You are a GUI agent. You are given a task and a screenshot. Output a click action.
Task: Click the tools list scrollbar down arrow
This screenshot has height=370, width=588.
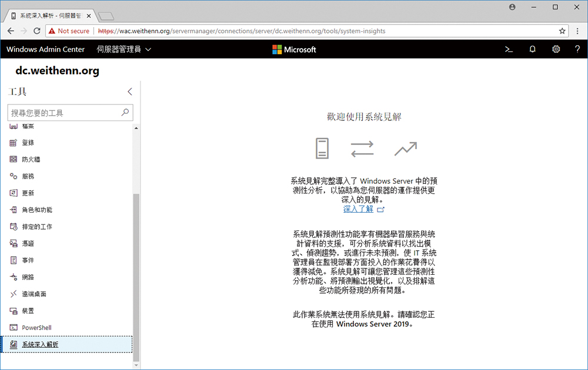pos(136,365)
